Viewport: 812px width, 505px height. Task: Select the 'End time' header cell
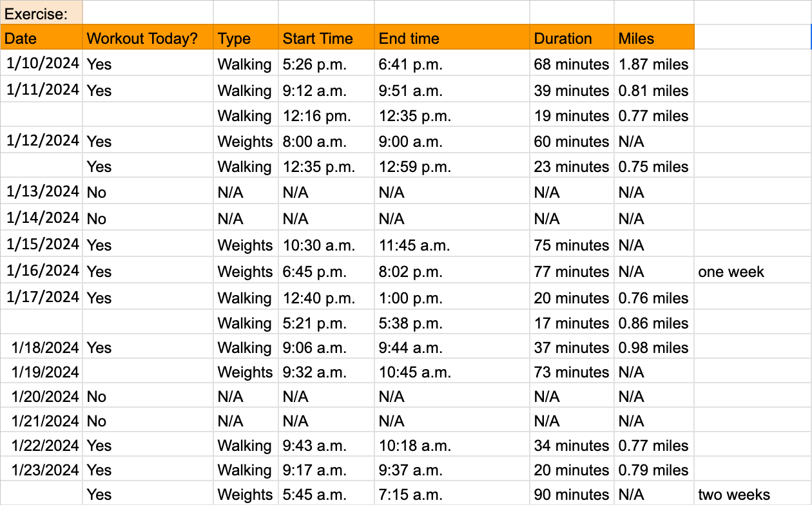(452, 37)
